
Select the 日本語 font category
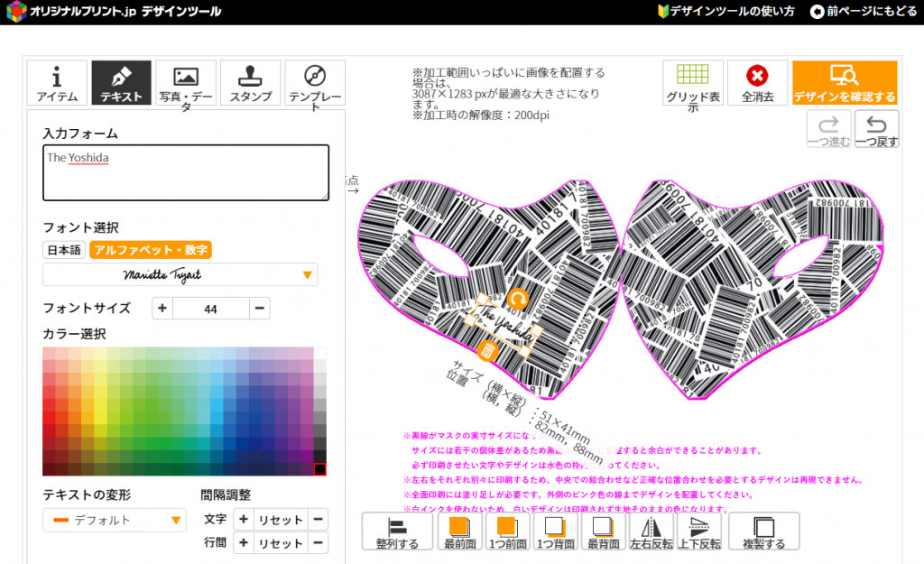pos(64,250)
